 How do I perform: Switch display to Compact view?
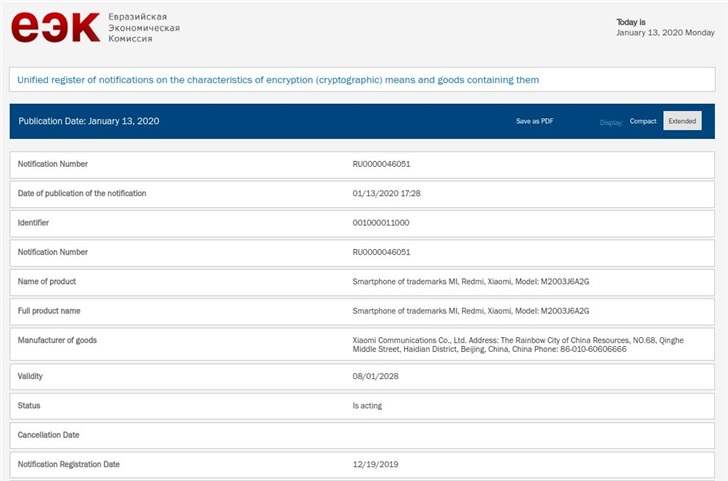tap(643, 121)
